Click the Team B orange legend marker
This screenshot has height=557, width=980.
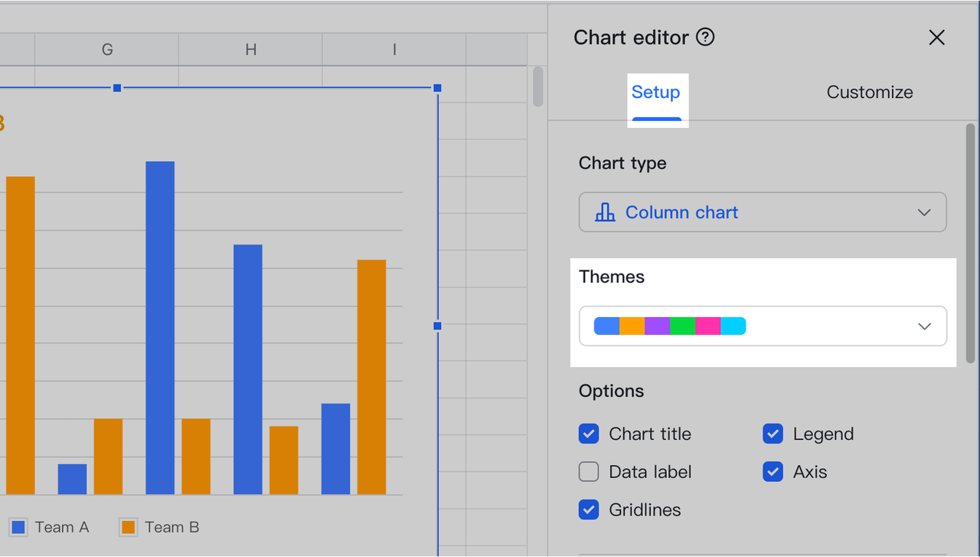click(126, 527)
